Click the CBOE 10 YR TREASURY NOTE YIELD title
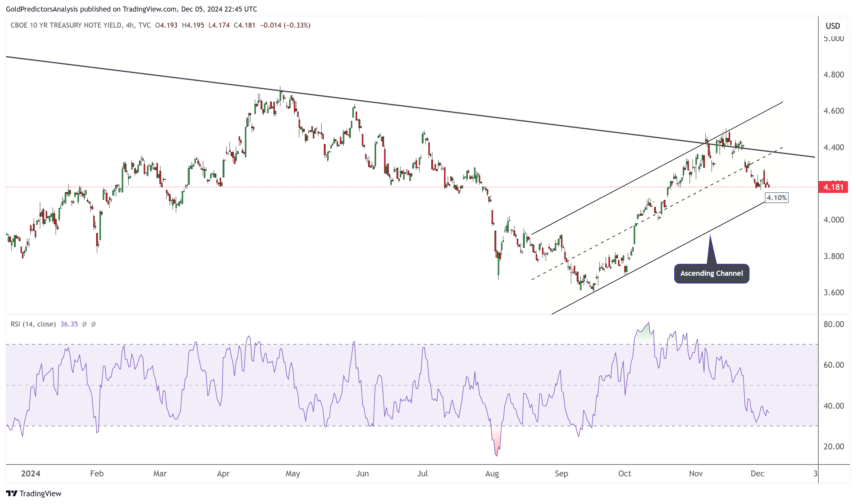 pyautogui.click(x=66, y=25)
